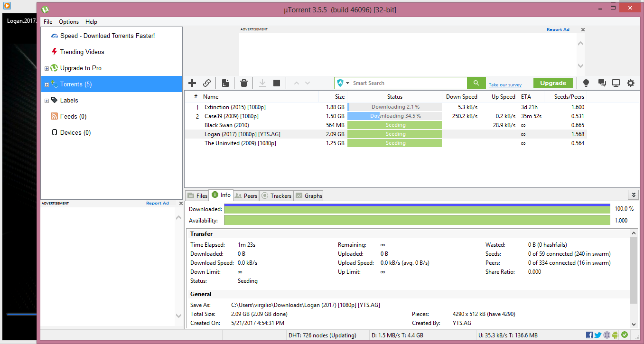Click the Stop Torrent square icon
The width and height of the screenshot is (644, 344).
click(277, 83)
